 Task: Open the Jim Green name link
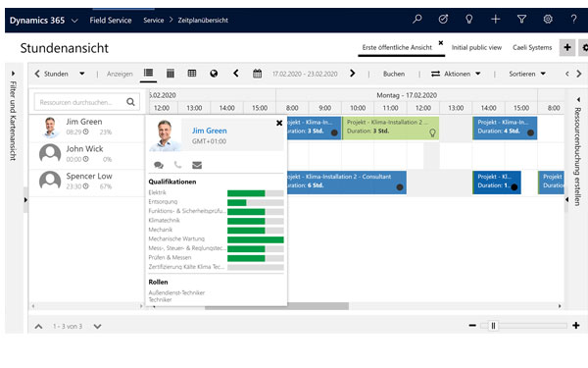[x=210, y=131]
